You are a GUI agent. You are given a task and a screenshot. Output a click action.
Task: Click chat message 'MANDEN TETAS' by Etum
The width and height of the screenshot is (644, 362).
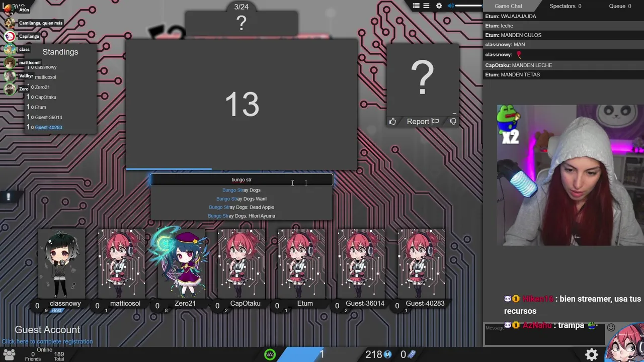pos(520,75)
